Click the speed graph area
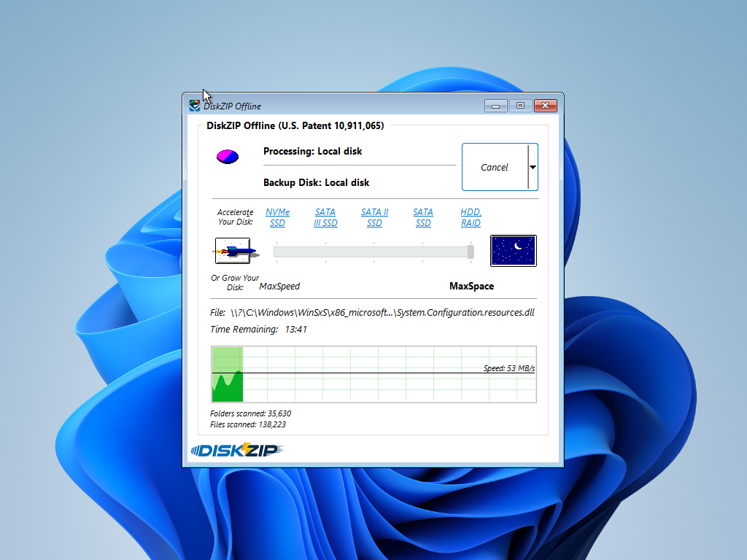 point(373,374)
